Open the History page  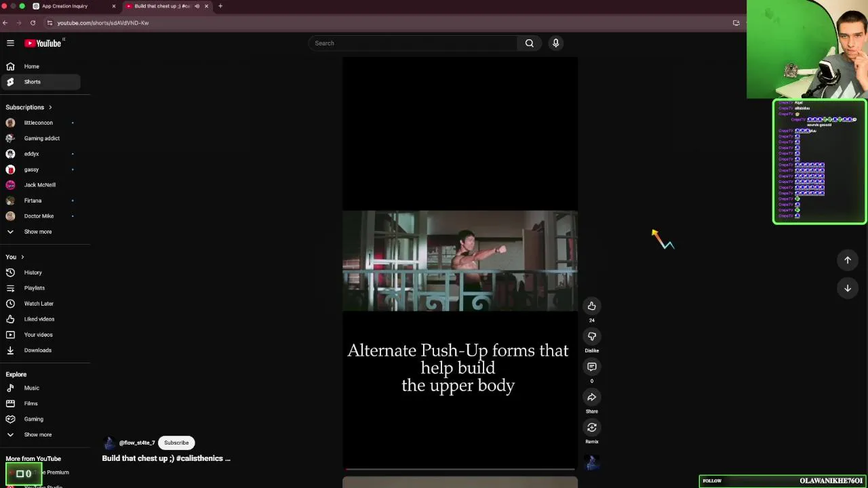click(x=41, y=272)
